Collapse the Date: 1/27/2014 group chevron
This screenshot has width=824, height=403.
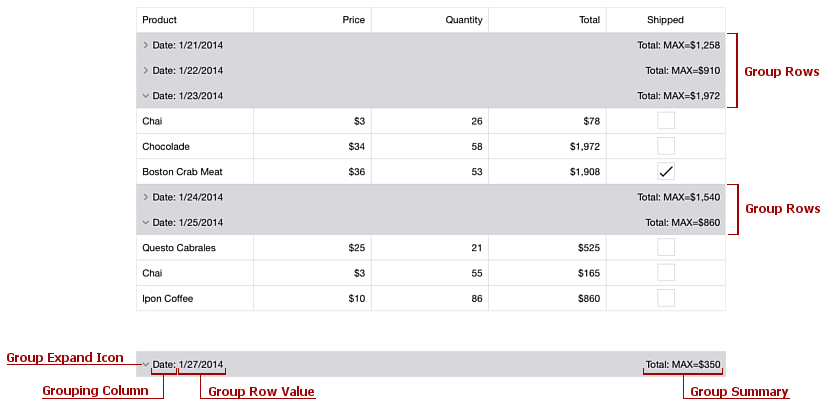point(146,364)
